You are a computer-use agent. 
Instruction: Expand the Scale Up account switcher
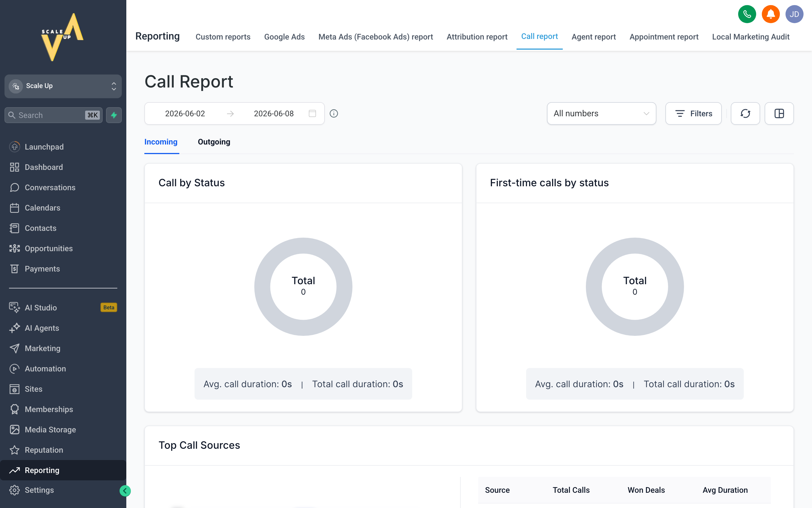tap(63, 86)
